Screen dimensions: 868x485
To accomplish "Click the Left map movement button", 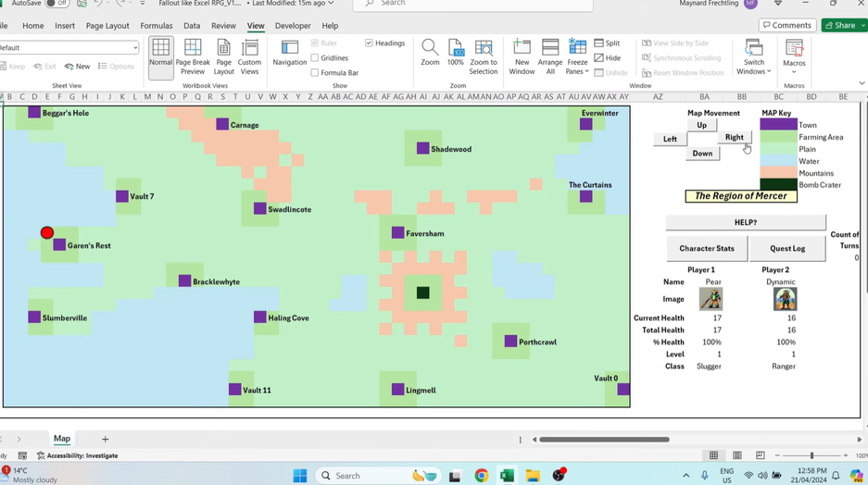I will (670, 139).
